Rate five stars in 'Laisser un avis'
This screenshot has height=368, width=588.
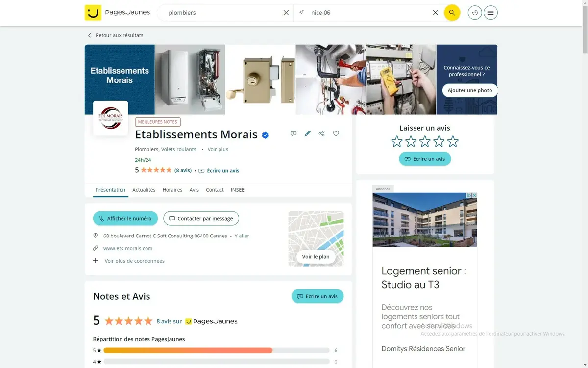pos(453,142)
